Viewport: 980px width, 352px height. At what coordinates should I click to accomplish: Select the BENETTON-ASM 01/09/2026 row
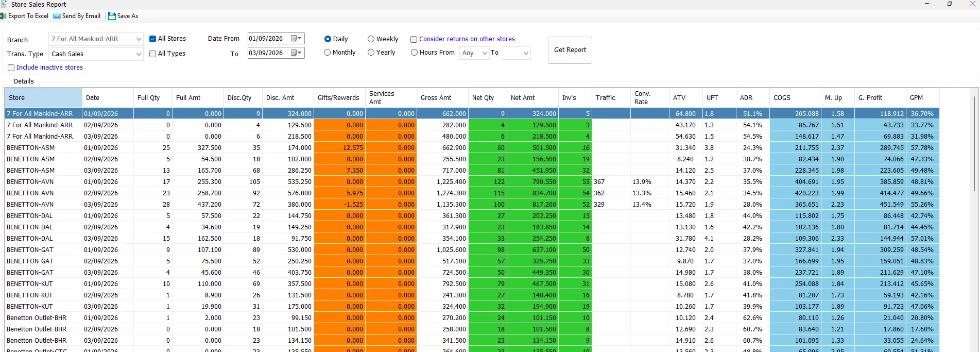click(x=472, y=148)
